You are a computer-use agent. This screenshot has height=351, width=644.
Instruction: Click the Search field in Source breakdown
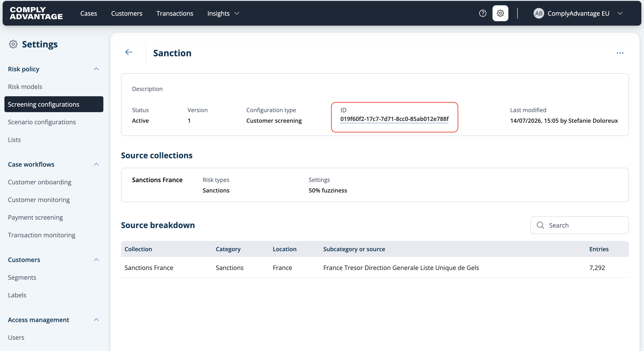click(579, 225)
